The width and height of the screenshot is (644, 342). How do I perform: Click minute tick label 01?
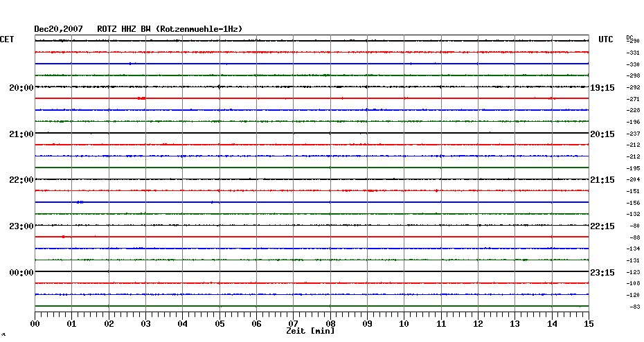pyautogui.click(x=72, y=324)
